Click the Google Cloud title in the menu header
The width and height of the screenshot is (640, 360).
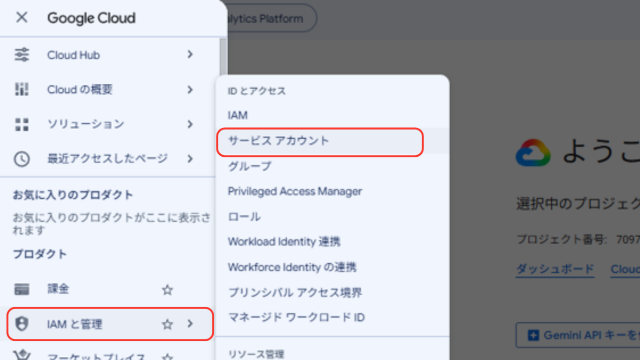[91, 18]
